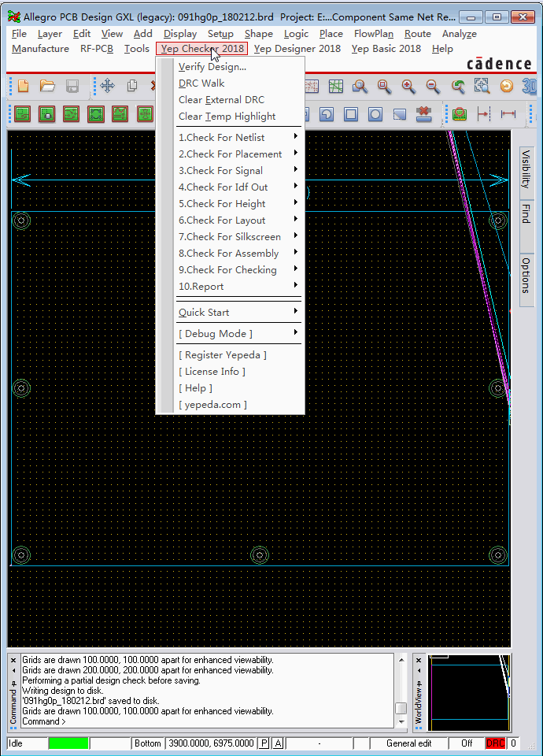Toggle the A button in status bar
543x756 pixels.
[279, 743]
